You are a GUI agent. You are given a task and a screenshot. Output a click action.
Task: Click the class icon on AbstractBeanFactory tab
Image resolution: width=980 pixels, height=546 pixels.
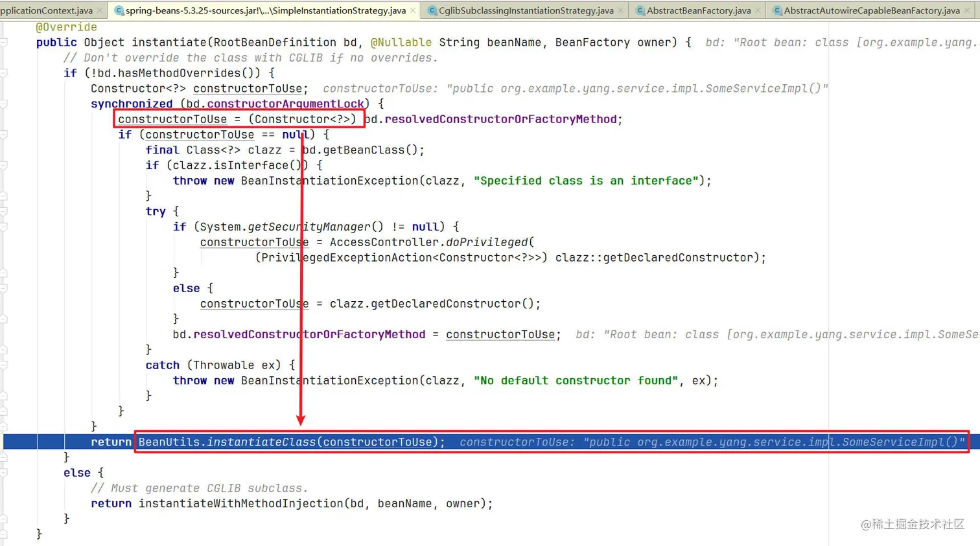(x=640, y=10)
